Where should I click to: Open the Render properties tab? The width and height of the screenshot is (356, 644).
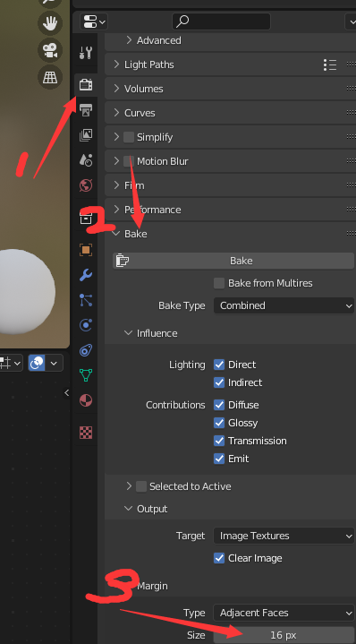click(86, 85)
